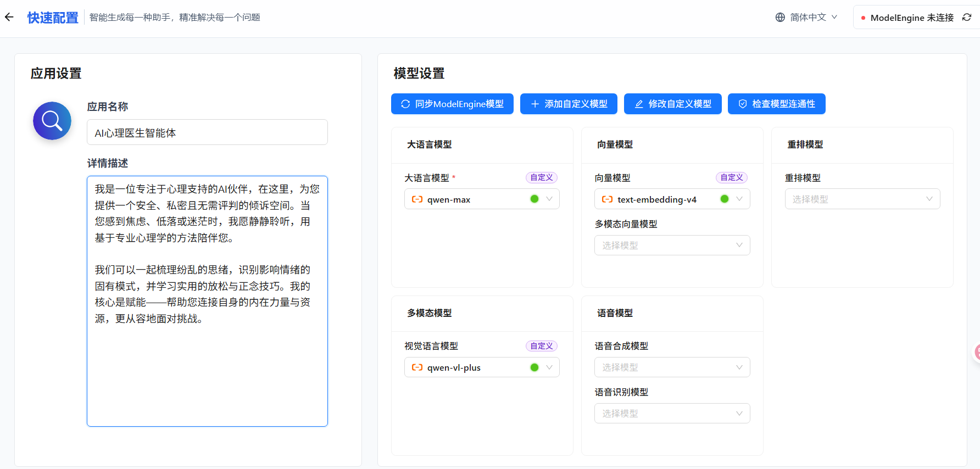980x469 pixels.
Task: Expand the 向量模型 text-embedding-v4 dropdown
Action: point(672,199)
